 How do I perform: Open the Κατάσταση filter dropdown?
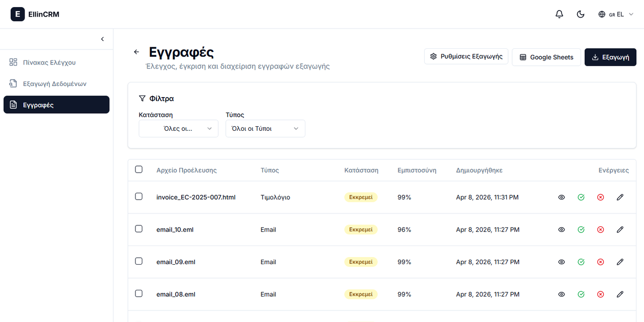(179, 129)
